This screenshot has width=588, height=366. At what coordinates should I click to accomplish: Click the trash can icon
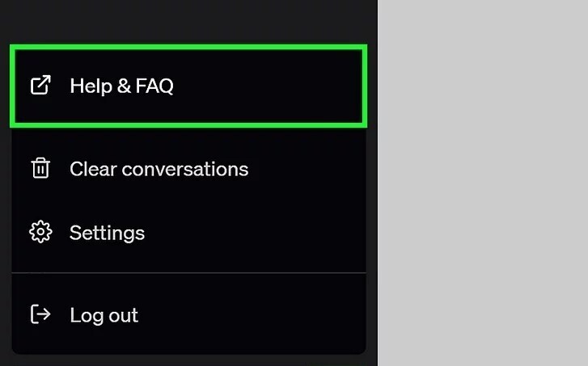tap(40, 168)
